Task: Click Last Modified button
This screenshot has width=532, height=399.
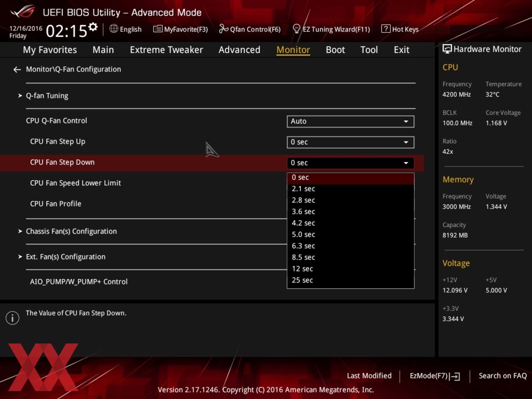Action: tap(369, 376)
